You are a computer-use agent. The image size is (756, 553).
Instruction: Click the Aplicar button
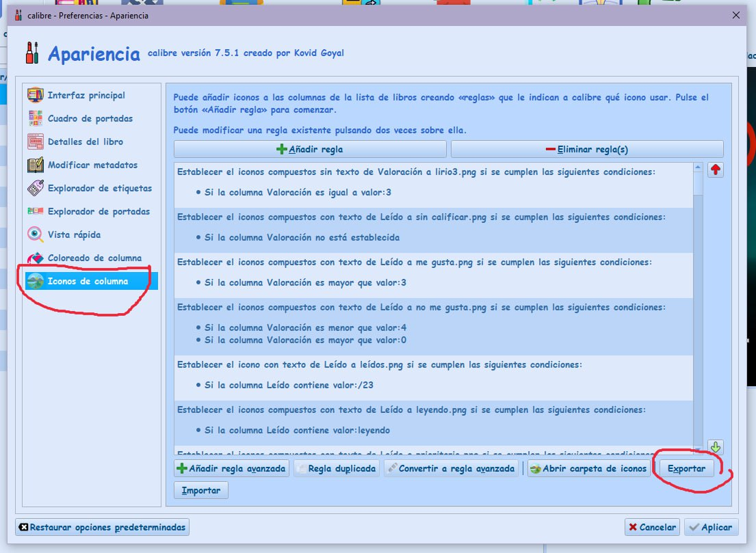[x=711, y=527]
